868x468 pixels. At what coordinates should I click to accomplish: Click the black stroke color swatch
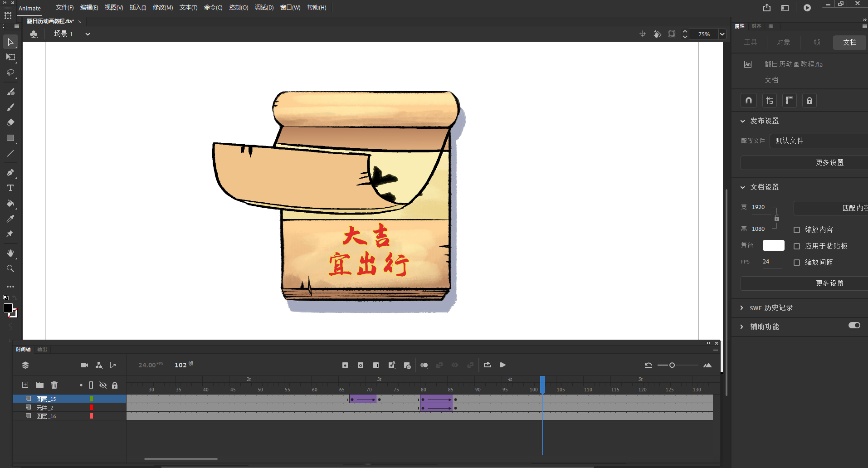point(8,308)
